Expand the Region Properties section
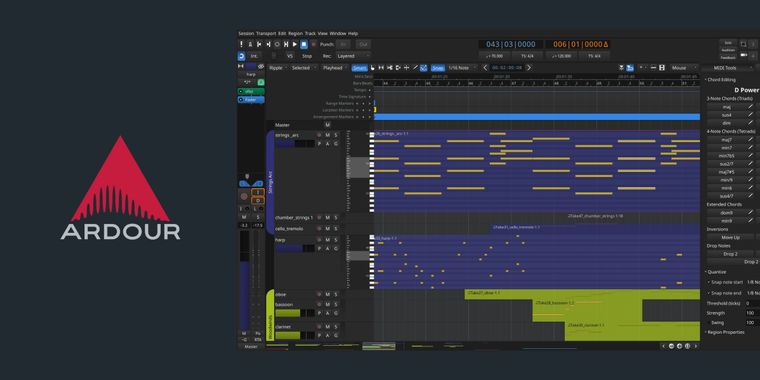760x380 pixels. 725,332
